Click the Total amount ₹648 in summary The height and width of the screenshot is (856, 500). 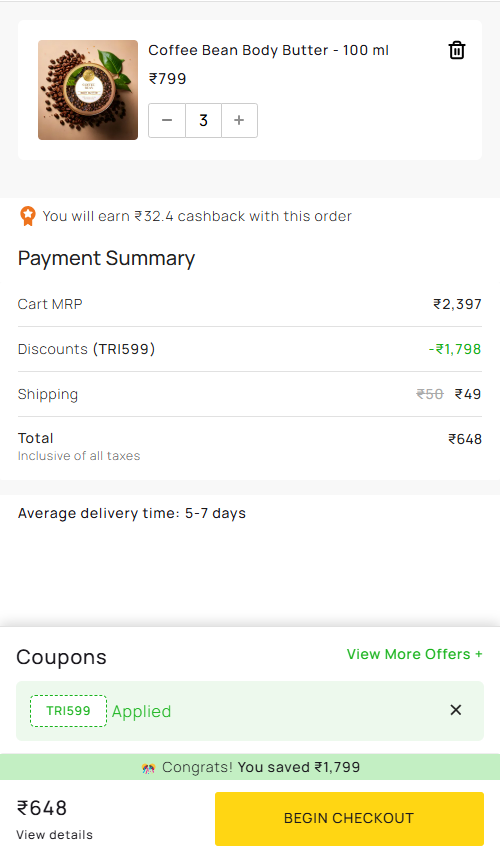pyautogui.click(x=465, y=439)
